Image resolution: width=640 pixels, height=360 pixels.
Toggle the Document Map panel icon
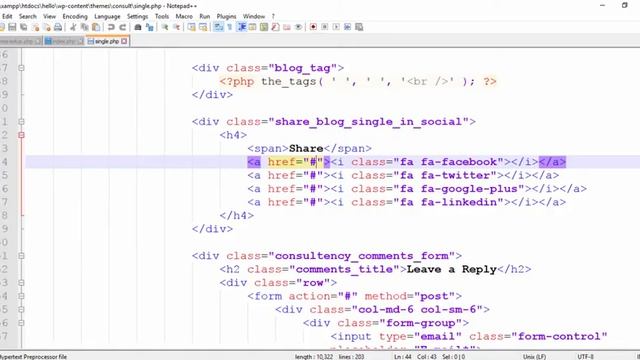[264, 27]
